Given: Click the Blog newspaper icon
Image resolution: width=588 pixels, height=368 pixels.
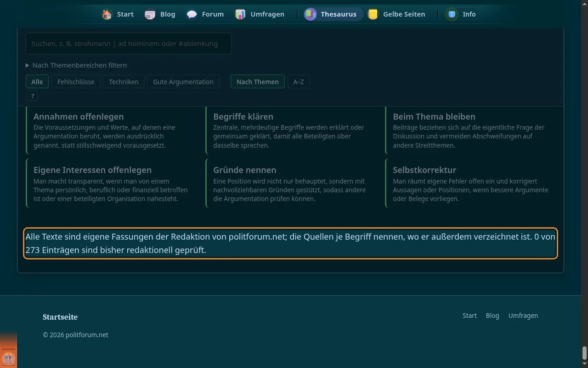Looking at the screenshot, I should tap(150, 14).
